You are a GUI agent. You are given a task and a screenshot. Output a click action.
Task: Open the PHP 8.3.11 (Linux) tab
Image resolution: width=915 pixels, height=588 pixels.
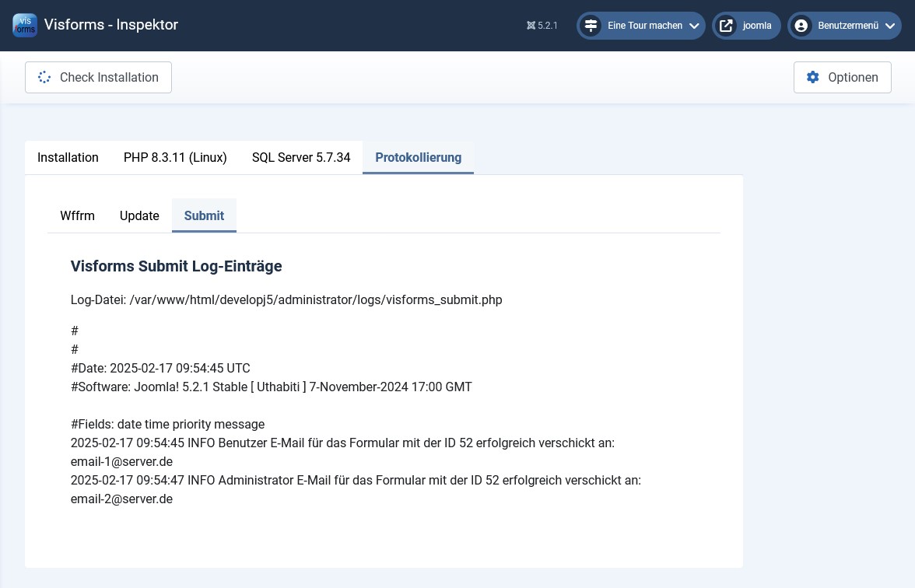[175, 157]
